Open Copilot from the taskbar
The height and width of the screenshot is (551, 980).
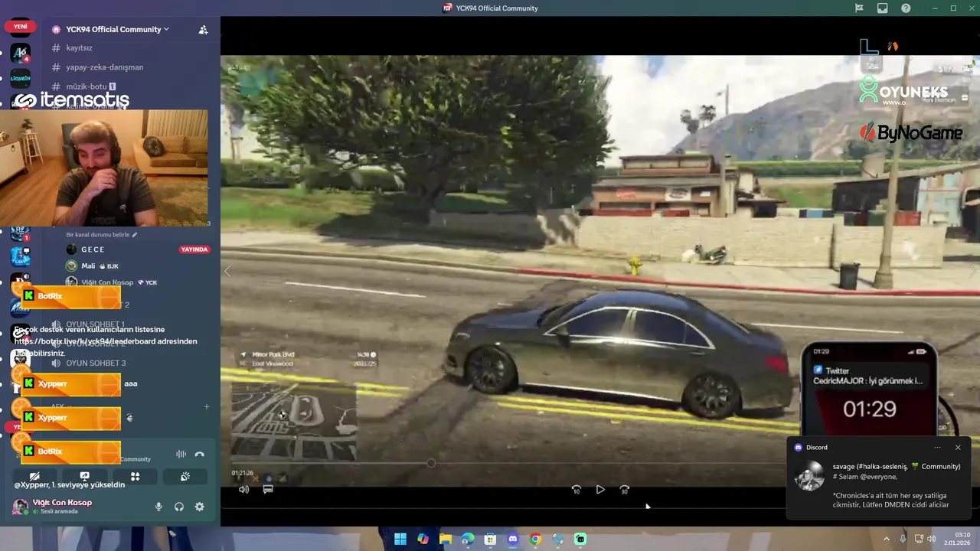click(x=423, y=539)
